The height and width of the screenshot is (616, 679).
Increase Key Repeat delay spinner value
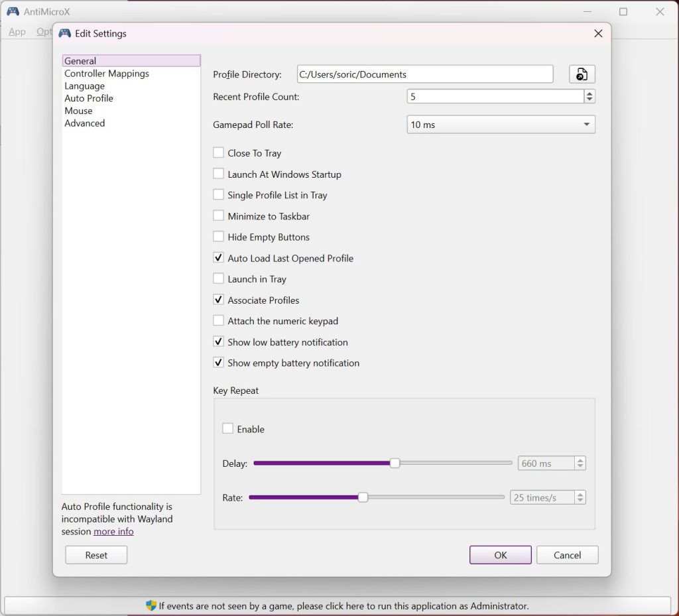580,460
